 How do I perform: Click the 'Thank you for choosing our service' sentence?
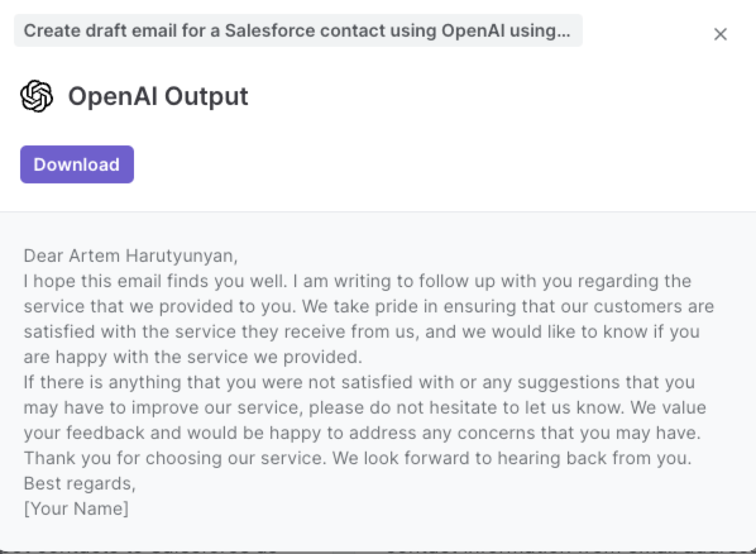point(354,457)
